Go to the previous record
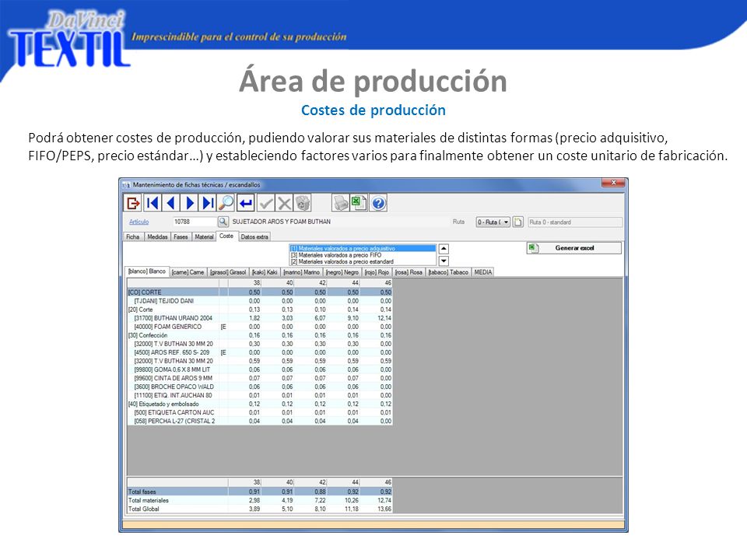 pyautogui.click(x=170, y=203)
